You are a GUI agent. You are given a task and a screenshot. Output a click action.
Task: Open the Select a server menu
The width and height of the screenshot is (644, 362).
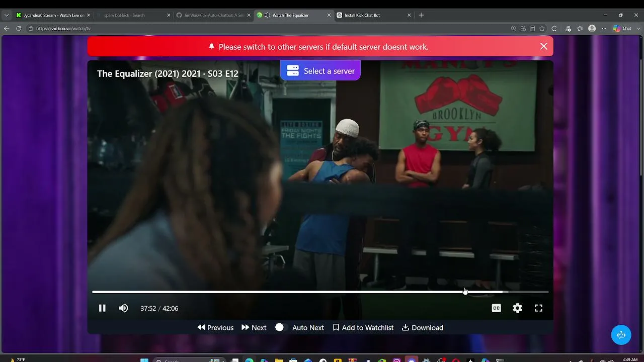pyautogui.click(x=320, y=71)
